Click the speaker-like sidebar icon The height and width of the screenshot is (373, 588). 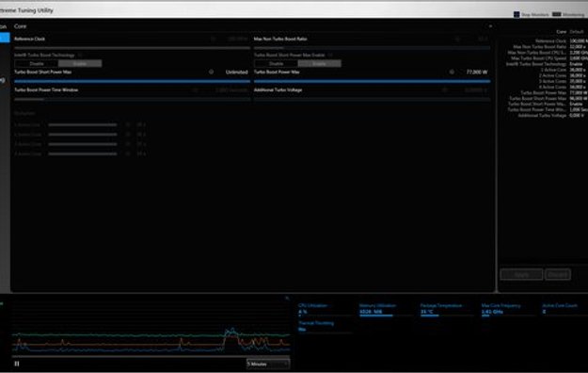tap(3, 80)
